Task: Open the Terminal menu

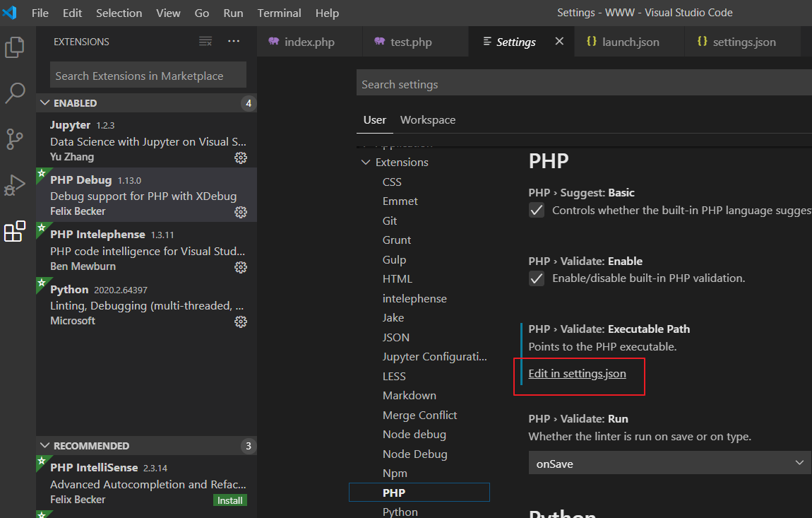Action: [x=279, y=13]
